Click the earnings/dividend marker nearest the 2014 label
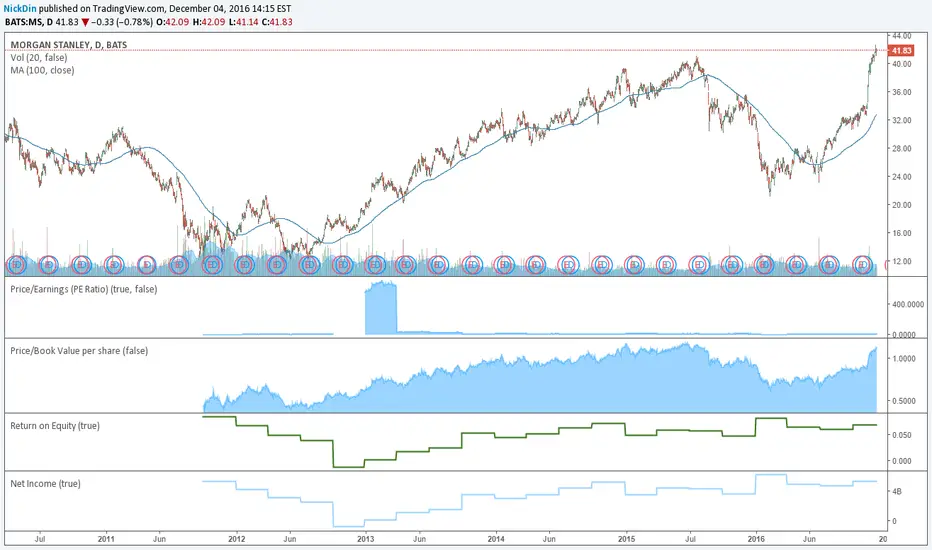The image size is (932, 550). pyautogui.click(x=504, y=264)
